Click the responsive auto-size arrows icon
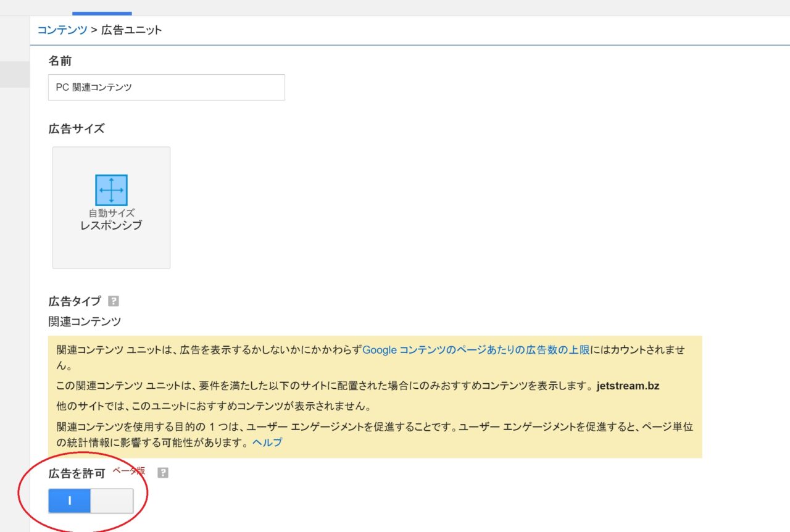The width and height of the screenshot is (790, 532). pos(111,189)
